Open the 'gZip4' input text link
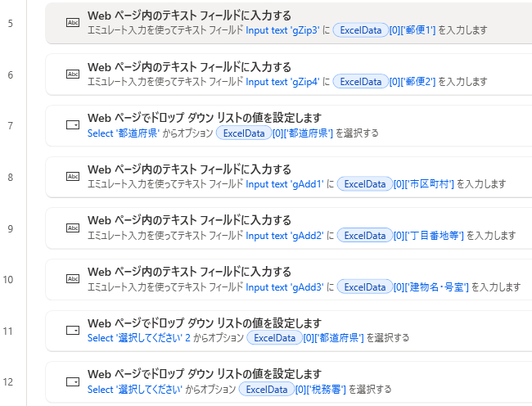This screenshot has width=532, height=406. click(x=283, y=81)
